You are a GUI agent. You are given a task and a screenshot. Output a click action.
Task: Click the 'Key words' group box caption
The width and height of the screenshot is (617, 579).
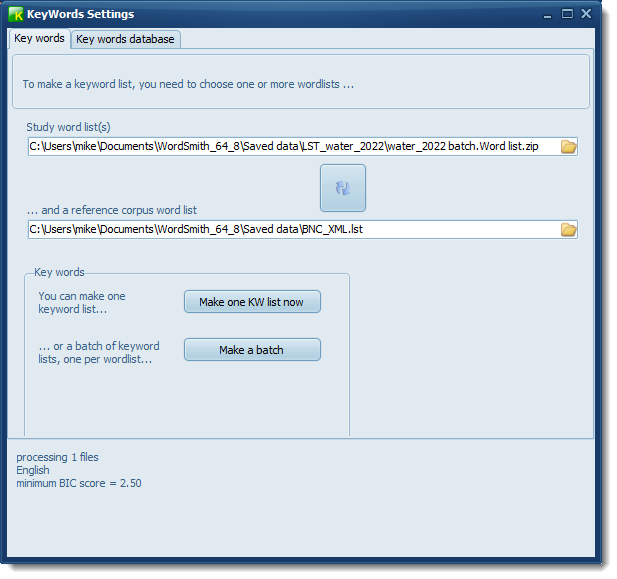(x=59, y=272)
